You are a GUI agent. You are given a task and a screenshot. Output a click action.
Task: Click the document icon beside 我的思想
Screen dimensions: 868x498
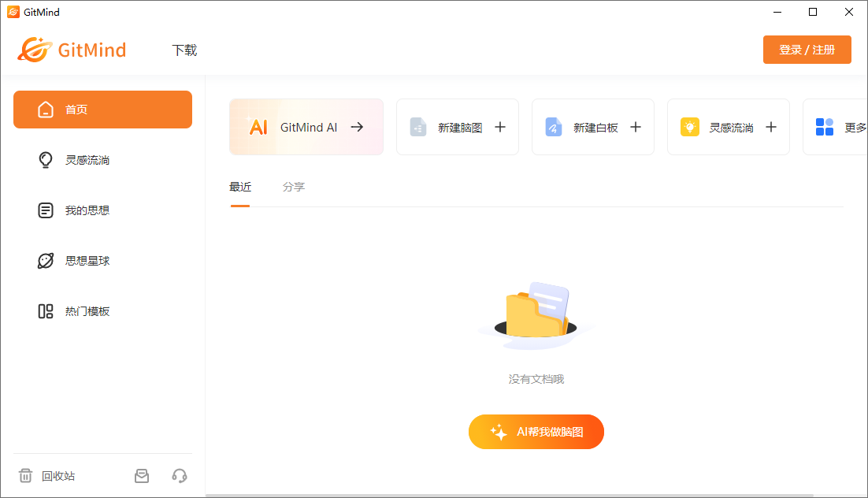click(x=46, y=210)
